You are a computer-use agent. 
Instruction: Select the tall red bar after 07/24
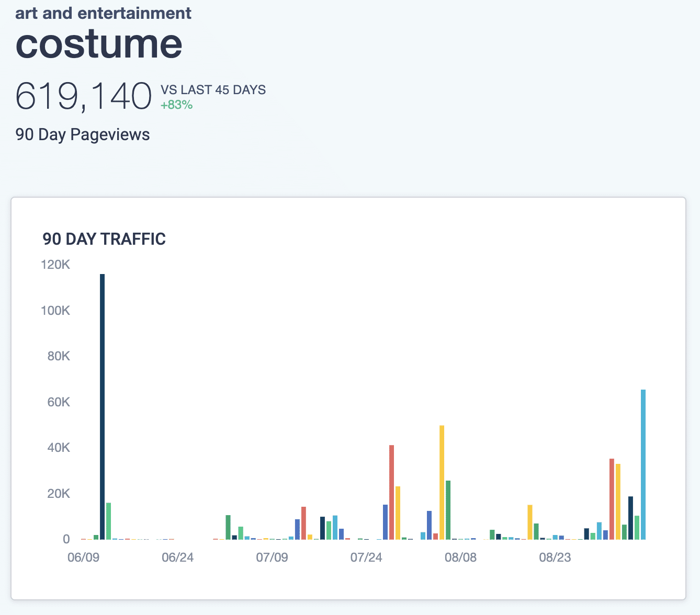tap(391, 492)
